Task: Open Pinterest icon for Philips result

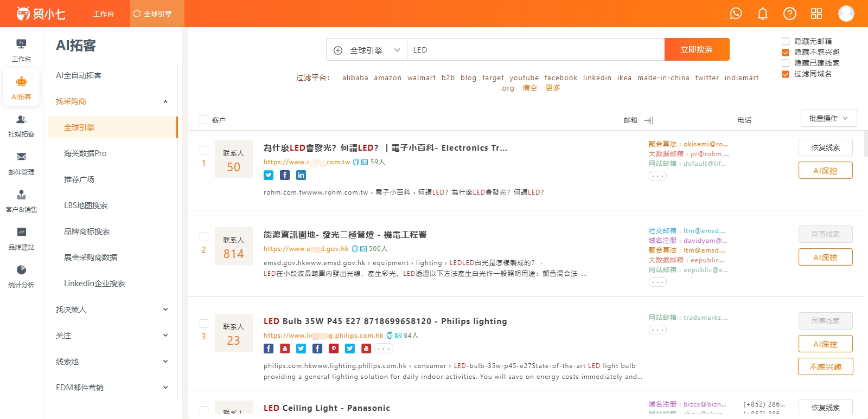Action: pyautogui.click(x=334, y=349)
